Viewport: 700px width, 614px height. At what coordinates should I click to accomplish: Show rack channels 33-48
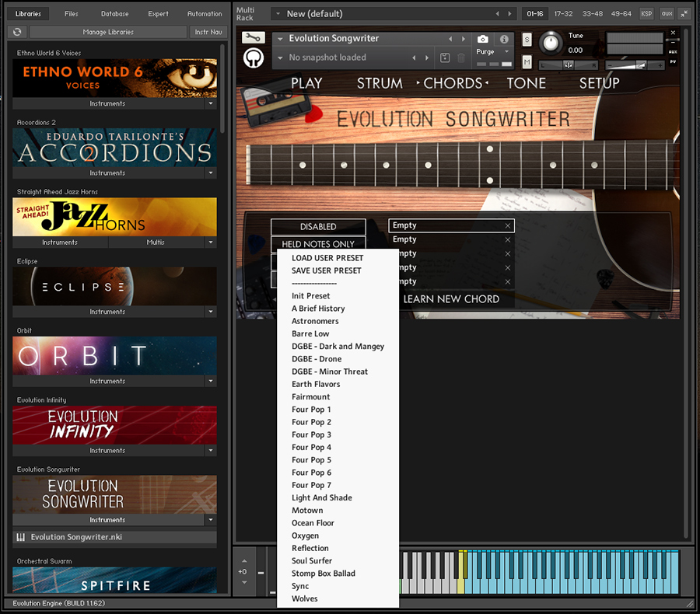click(592, 14)
